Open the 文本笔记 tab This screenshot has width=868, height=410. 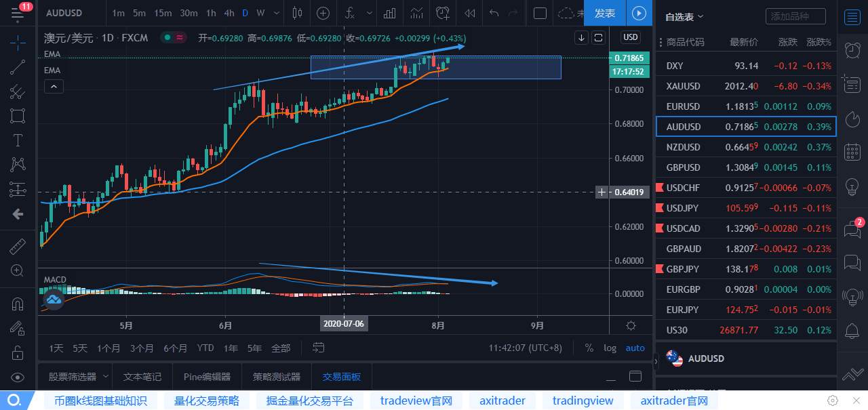point(142,376)
